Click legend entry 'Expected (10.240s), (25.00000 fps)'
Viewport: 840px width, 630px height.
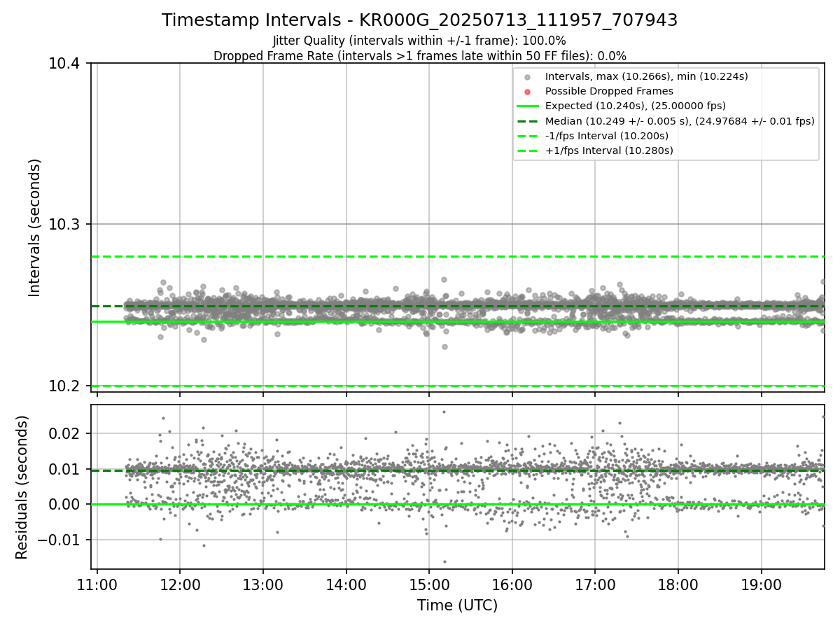point(635,106)
